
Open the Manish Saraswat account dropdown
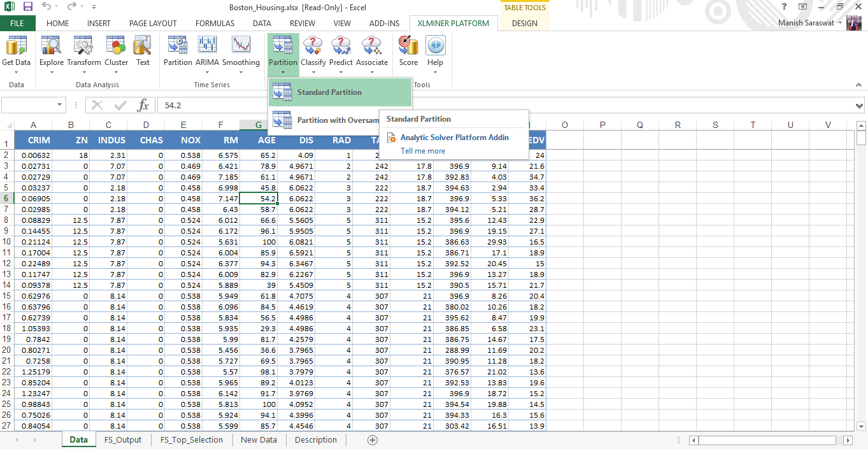pyautogui.click(x=840, y=23)
